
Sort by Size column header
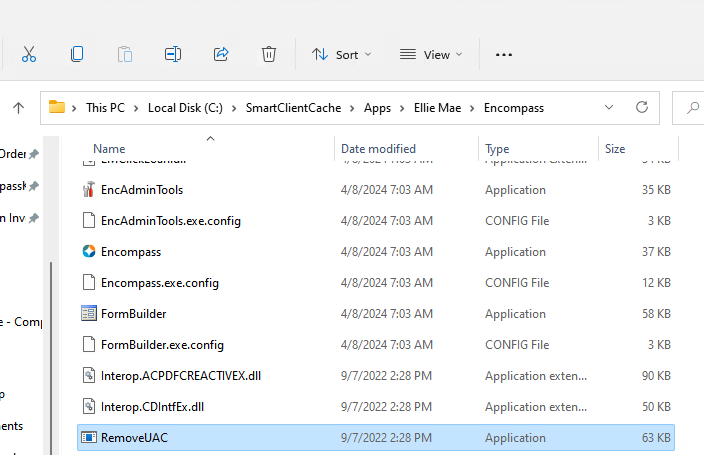click(x=615, y=149)
